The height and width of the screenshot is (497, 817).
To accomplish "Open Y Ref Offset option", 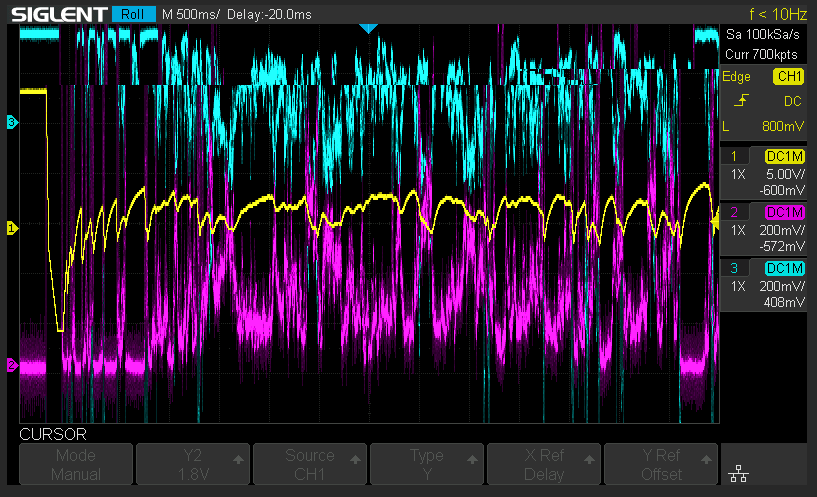I will pyautogui.click(x=661, y=464).
